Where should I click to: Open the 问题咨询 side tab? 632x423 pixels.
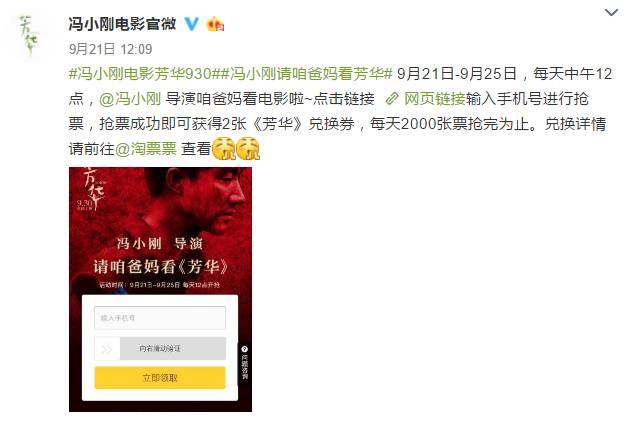point(244,363)
